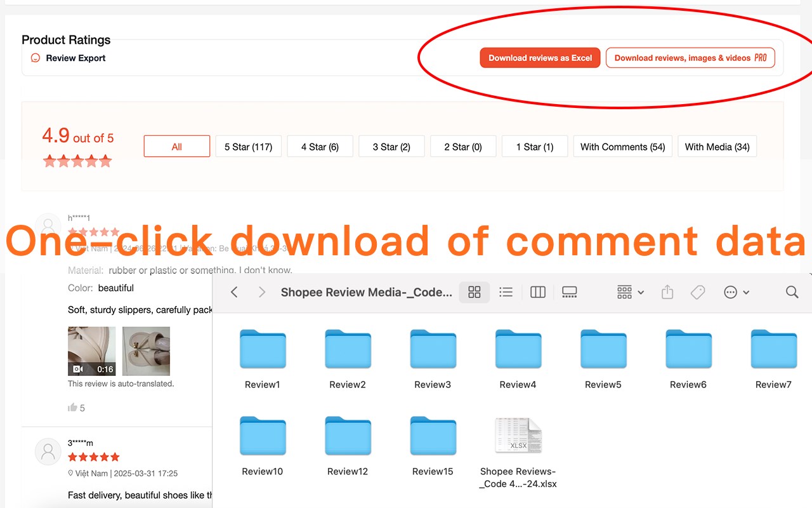Click the back navigation arrow in Finder
This screenshot has width=812, height=508.
[x=234, y=291]
